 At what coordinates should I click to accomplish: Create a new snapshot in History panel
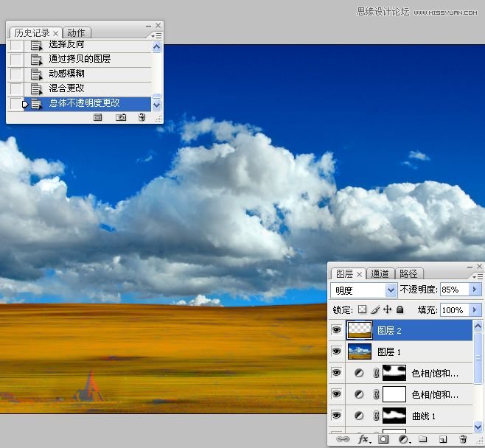pos(121,117)
